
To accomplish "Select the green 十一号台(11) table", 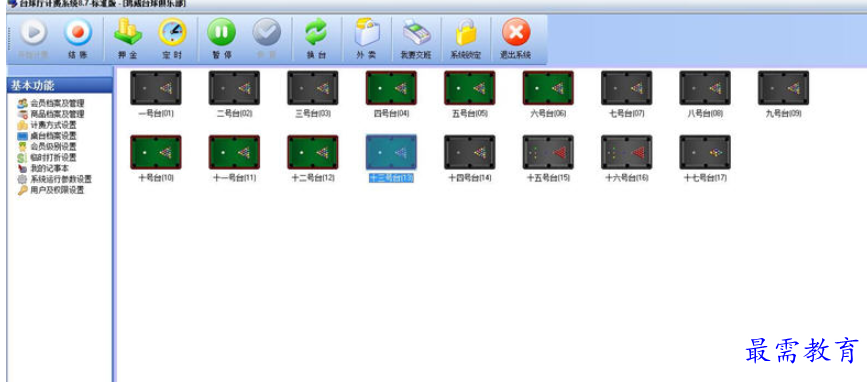I will (x=234, y=152).
